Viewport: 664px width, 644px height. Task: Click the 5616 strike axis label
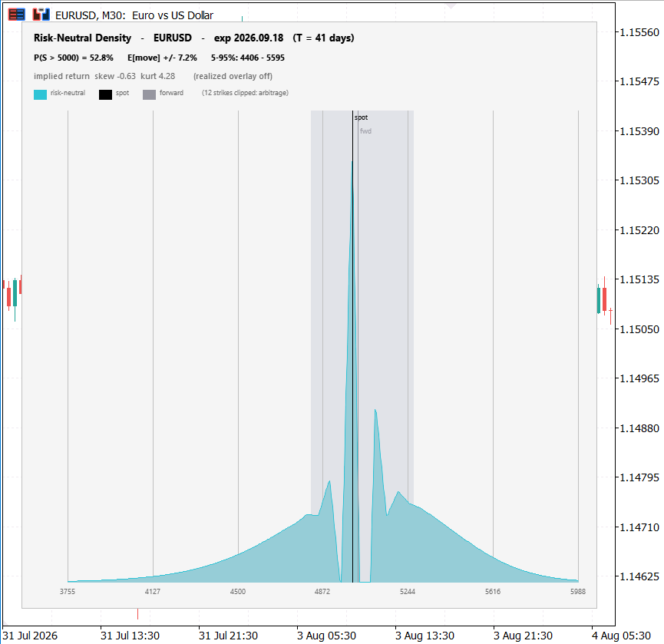(493, 592)
